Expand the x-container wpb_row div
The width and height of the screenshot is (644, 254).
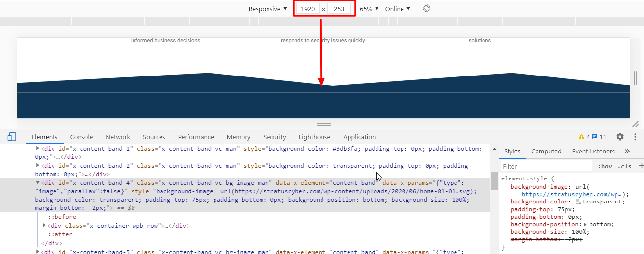point(44,226)
